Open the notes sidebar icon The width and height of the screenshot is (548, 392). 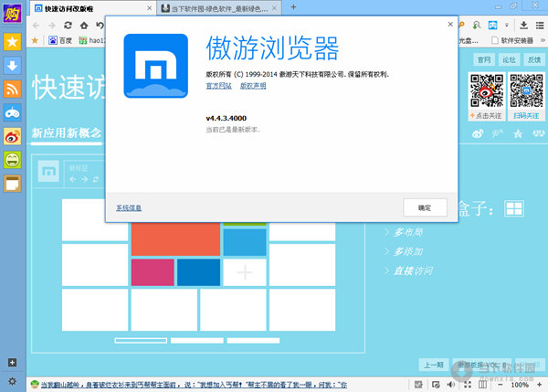pyautogui.click(x=12, y=184)
